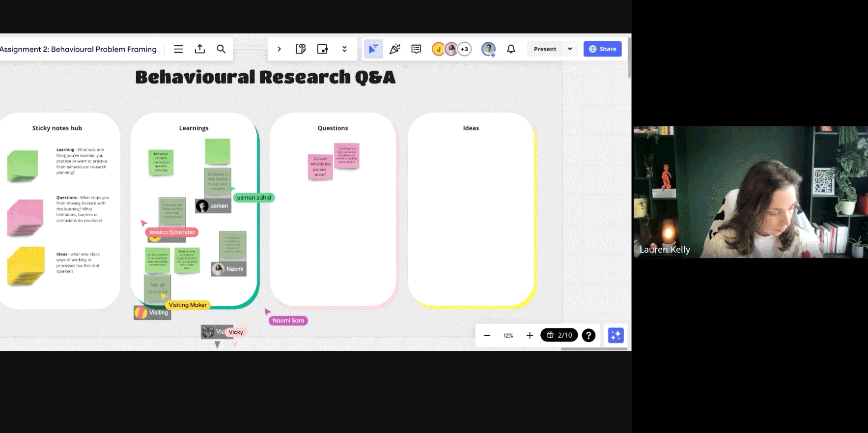This screenshot has height=433, width=868.
Task: Show the +3 more collaborators
Action: pos(464,49)
